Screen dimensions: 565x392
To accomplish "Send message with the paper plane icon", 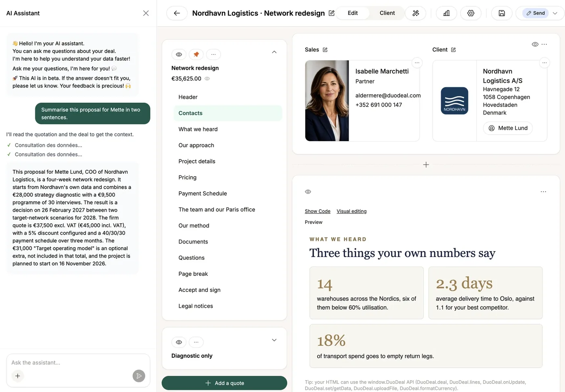I will (139, 376).
